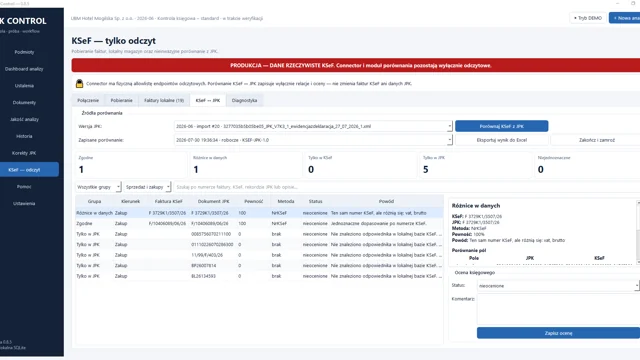The height and width of the screenshot is (360, 640).
Task: Sort by the Faktura KSeF column header
Action: pos(169,201)
